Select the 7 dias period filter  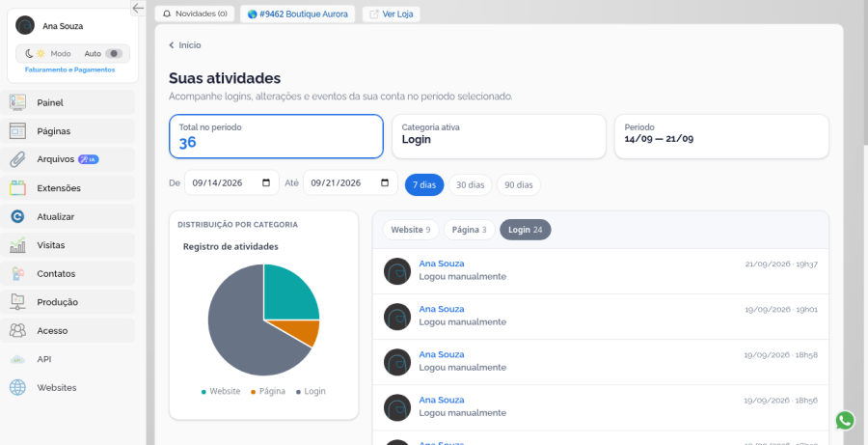tap(424, 184)
